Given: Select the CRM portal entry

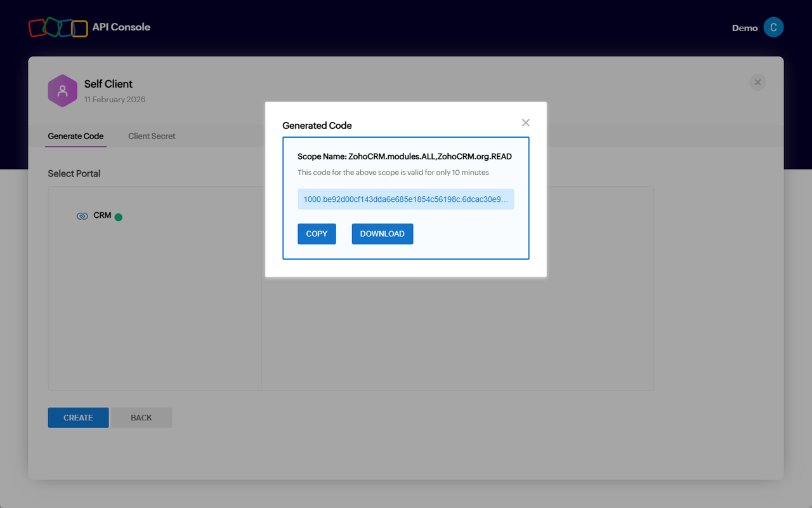Looking at the screenshot, I should click(x=102, y=216).
